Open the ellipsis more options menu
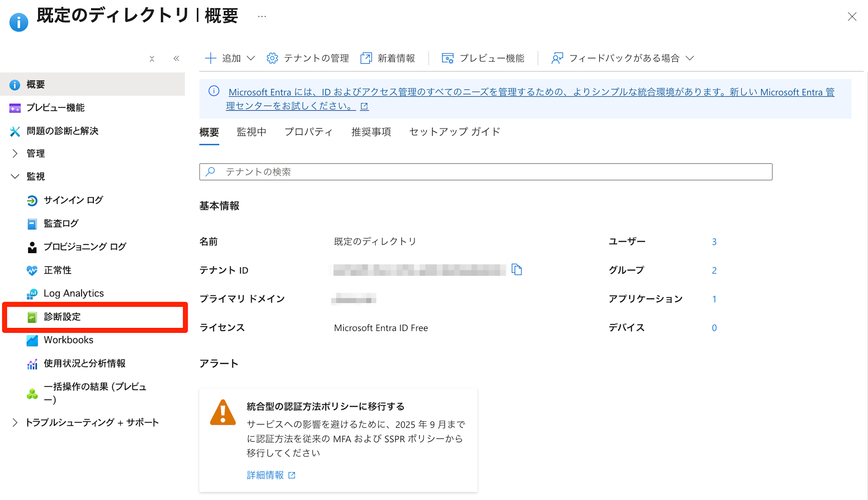This screenshot has height=500, width=868. point(262,17)
